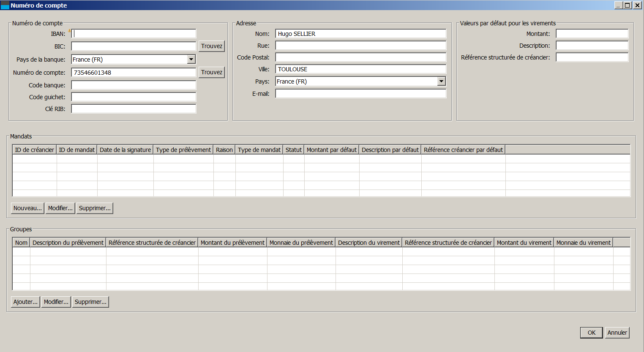Click the Montant field for default transfers
The width and height of the screenshot is (644, 352).
(x=592, y=34)
